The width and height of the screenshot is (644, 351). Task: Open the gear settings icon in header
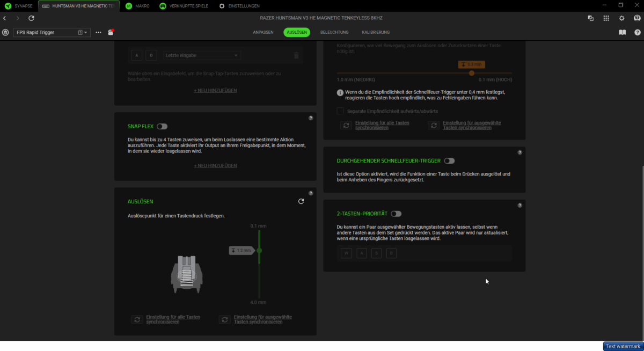tap(621, 18)
